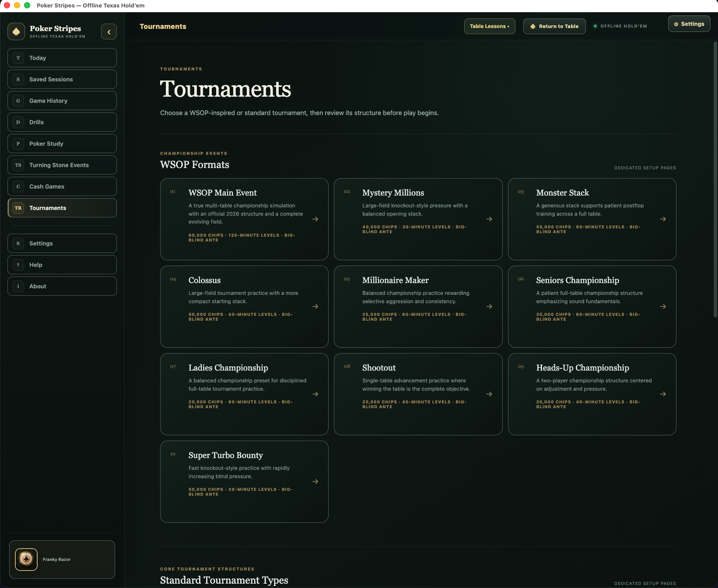Click the Poker Stripes spade logo icon
The height and width of the screenshot is (588, 718).
click(x=16, y=31)
